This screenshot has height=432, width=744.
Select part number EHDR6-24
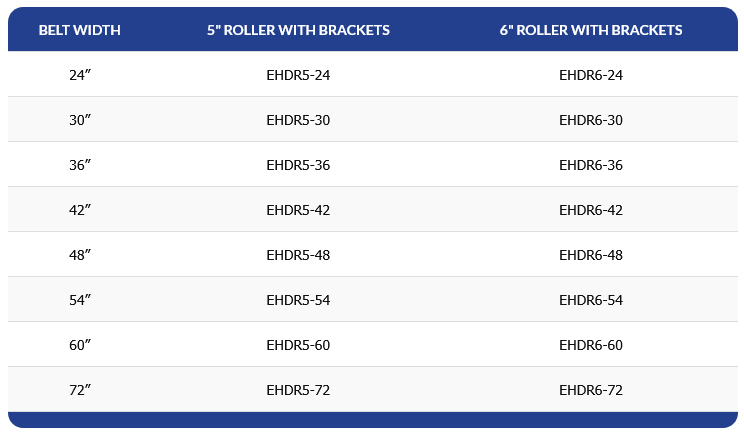pyautogui.click(x=591, y=75)
